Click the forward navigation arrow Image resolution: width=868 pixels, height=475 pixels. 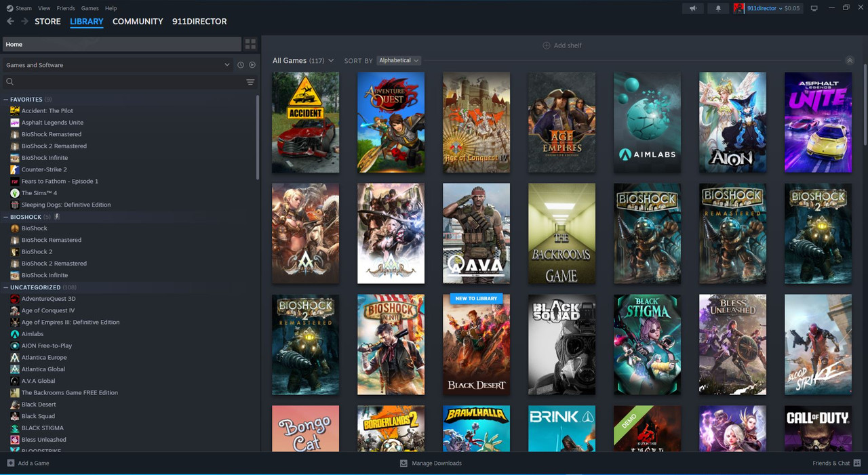(x=24, y=22)
